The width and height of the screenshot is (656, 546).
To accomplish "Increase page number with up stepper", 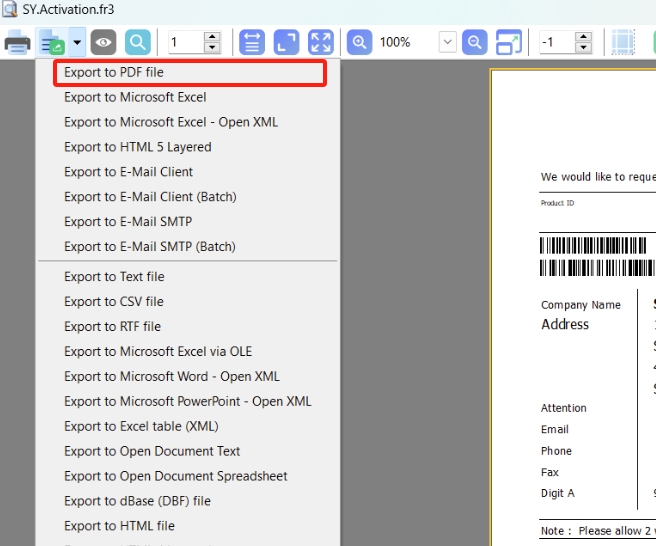I will click(x=211, y=37).
